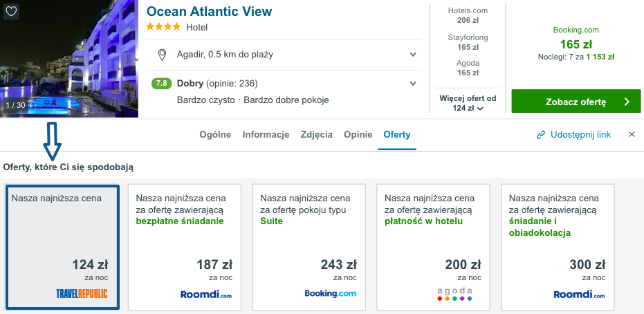Screen dimensions: 644x314
Task: Expand the reviews rating row chevron
Action: pos(413,84)
